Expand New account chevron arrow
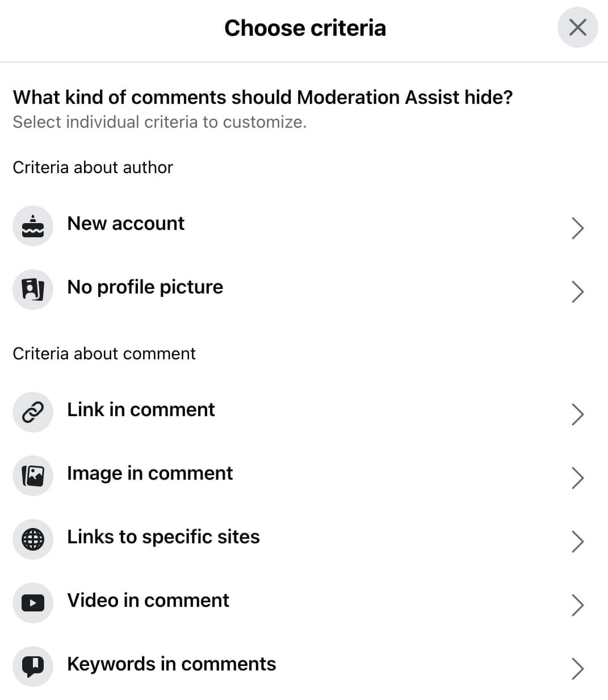 click(577, 228)
